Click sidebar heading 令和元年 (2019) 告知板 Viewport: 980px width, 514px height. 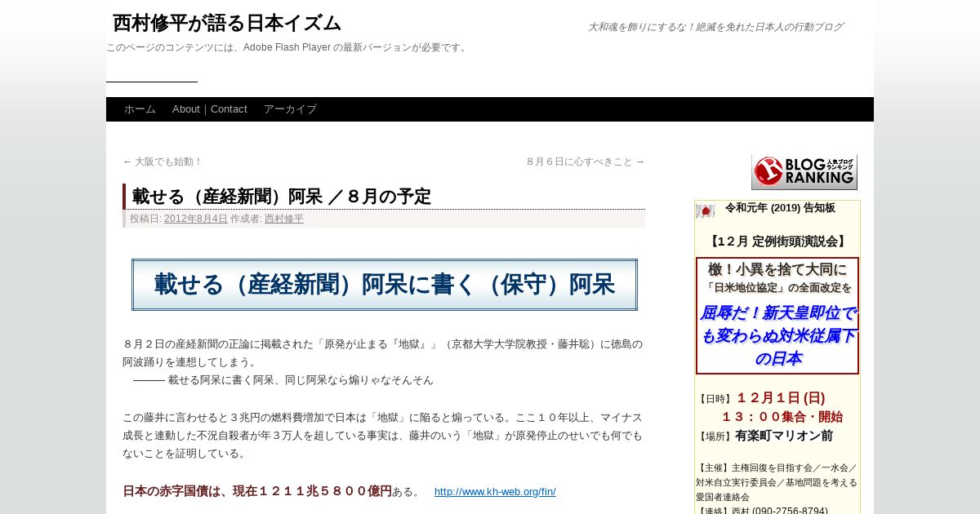[780, 208]
